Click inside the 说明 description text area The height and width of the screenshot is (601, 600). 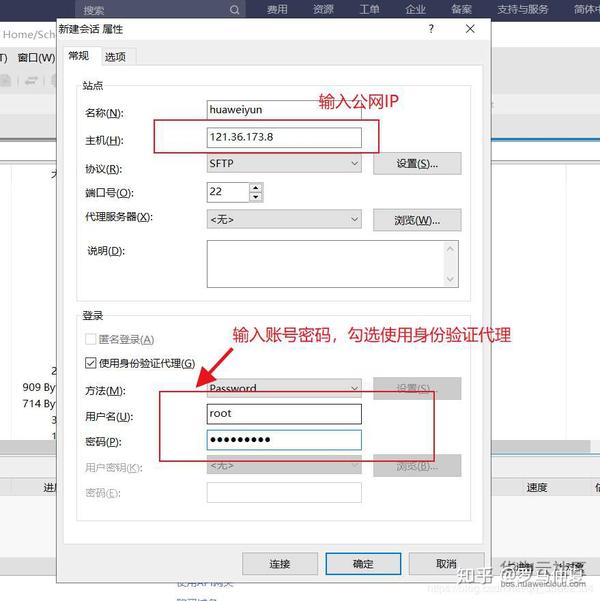[x=326, y=264]
